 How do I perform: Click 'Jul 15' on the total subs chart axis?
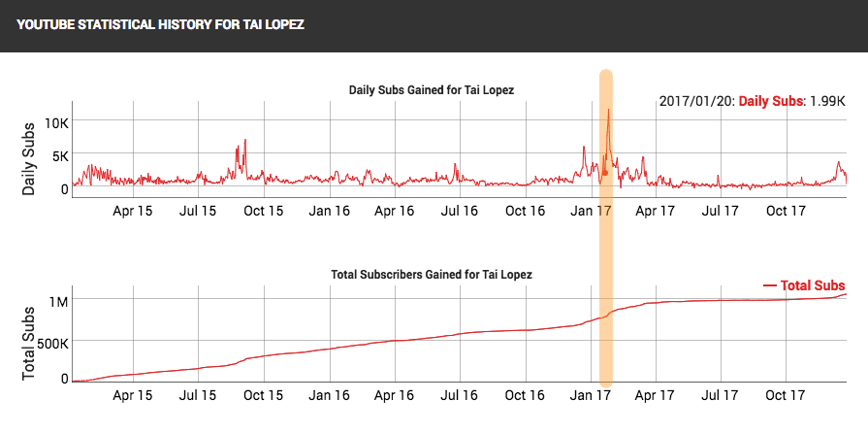[x=198, y=396]
